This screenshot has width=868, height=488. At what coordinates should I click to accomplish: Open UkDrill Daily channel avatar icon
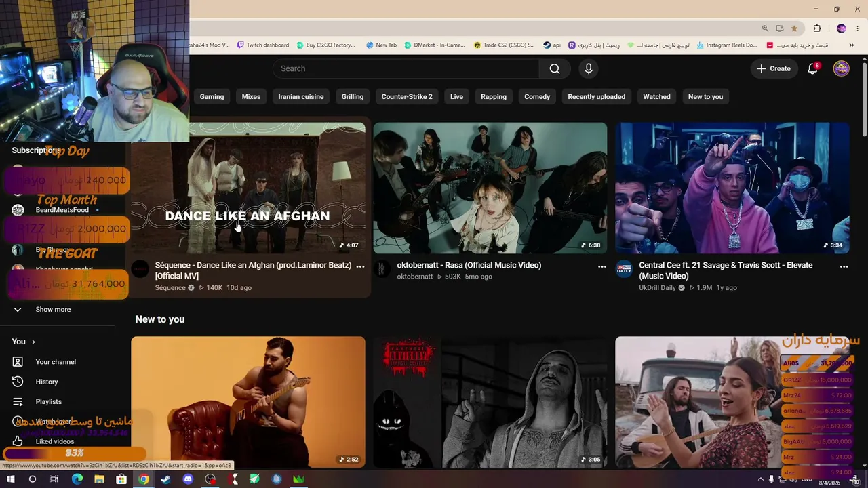[x=625, y=269]
